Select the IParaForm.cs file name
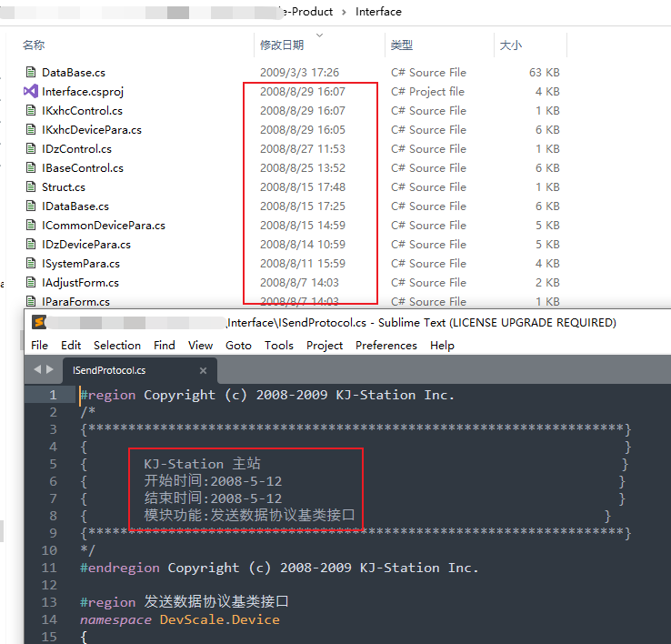Image resolution: width=671 pixels, height=644 pixels. (x=75, y=301)
